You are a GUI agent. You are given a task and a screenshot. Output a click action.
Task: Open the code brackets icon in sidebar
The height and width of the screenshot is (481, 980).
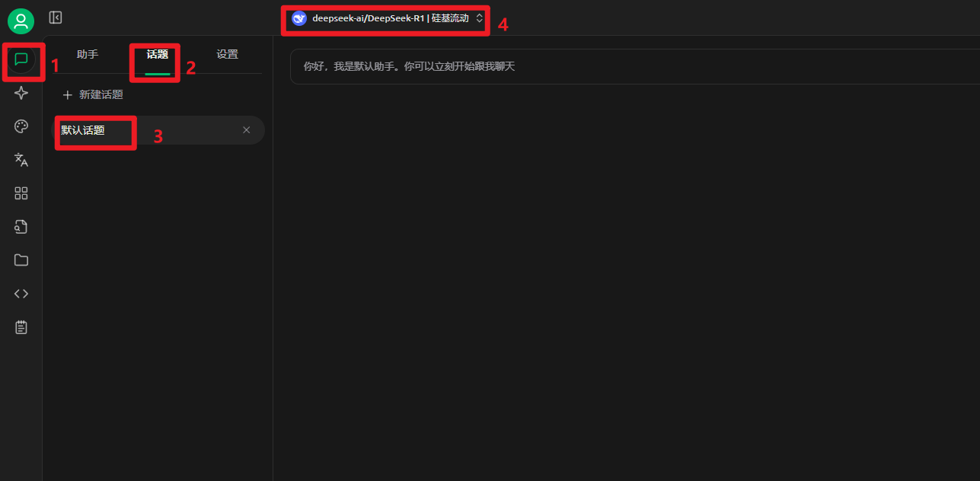21,294
